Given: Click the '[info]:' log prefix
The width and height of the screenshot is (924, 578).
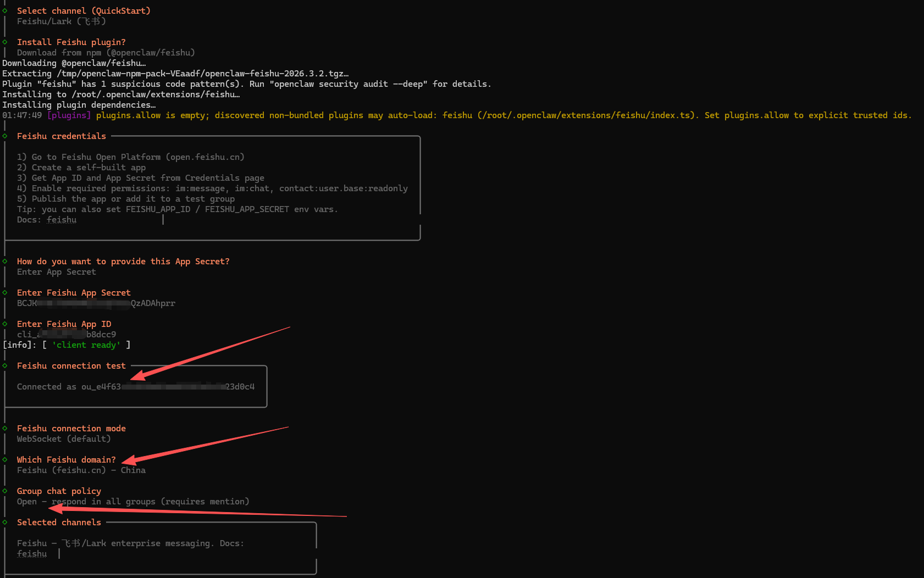Looking at the screenshot, I should pyautogui.click(x=19, y=344).
